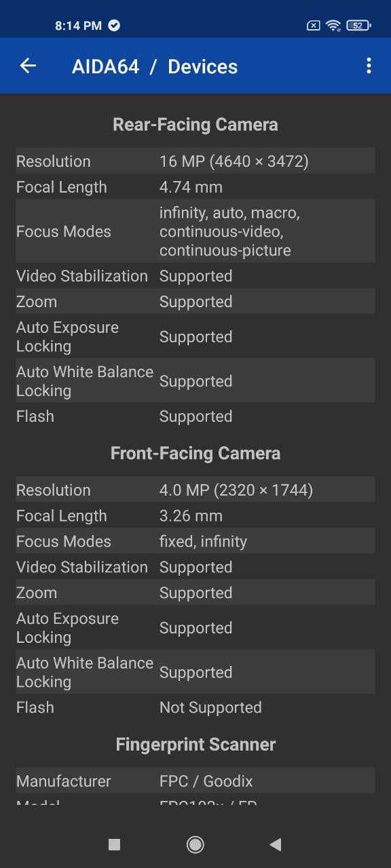Tap the square recent apps button

[115, 844]
